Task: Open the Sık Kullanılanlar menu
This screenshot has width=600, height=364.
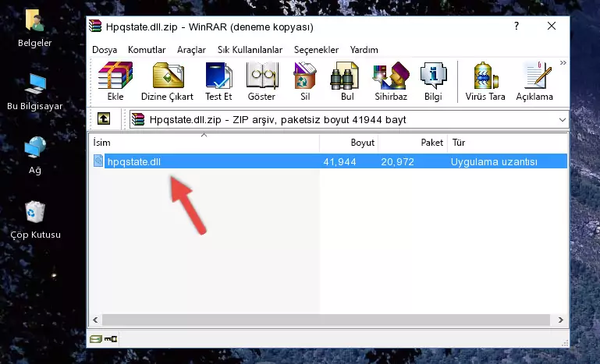Action: click(250, 50)
